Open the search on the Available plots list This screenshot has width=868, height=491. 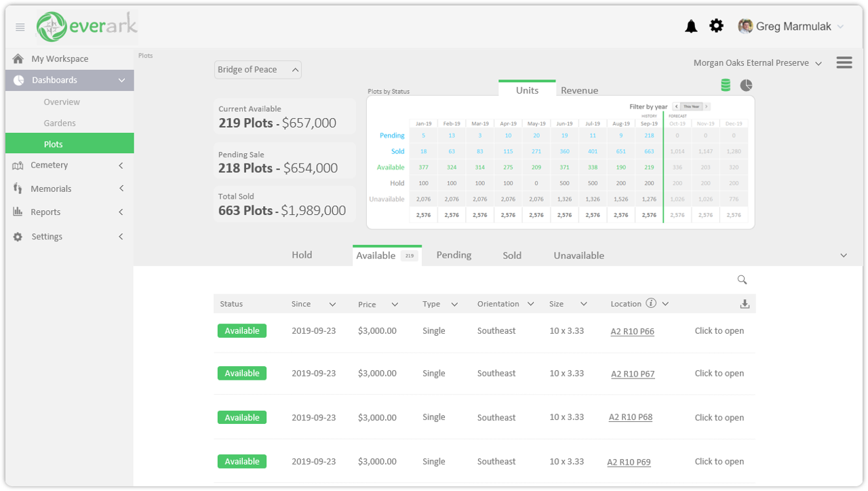pyautogui.click(x=741, y=279)
